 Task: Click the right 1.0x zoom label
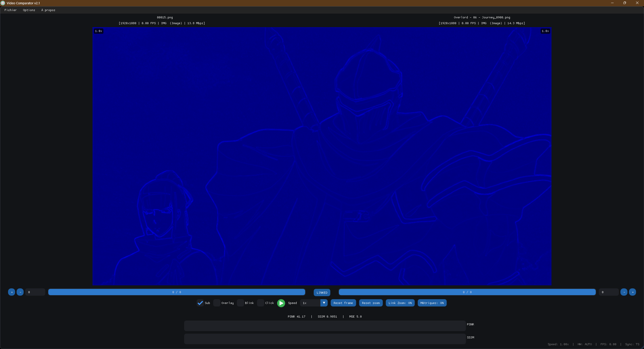coord(545,31)
